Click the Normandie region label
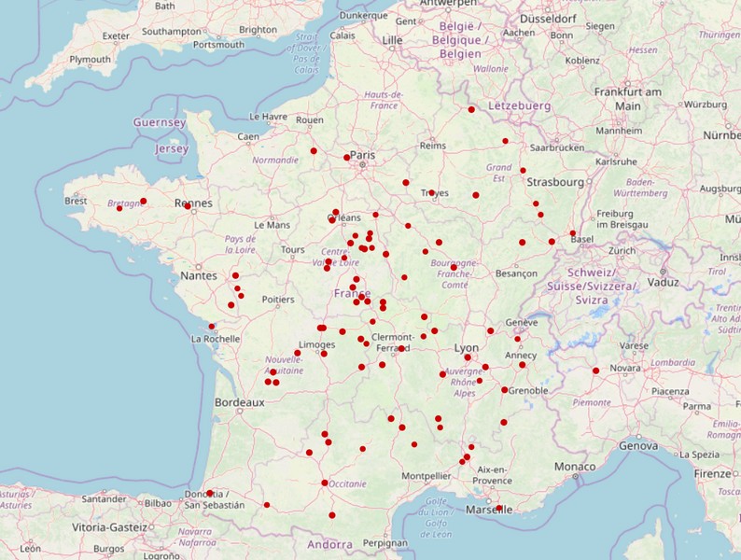Viewport: 741px width, 560px height. pyautogui.click(x=275, y=161)
